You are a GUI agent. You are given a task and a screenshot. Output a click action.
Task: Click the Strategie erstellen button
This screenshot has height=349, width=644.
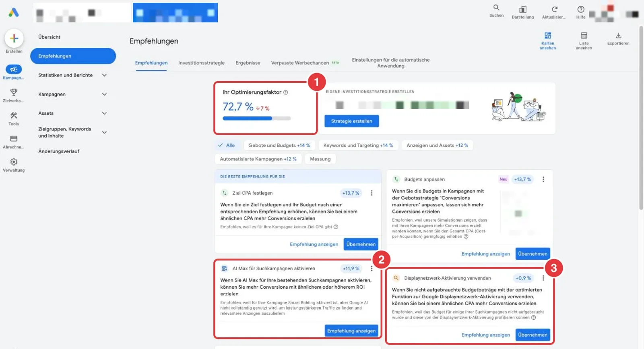352,121
